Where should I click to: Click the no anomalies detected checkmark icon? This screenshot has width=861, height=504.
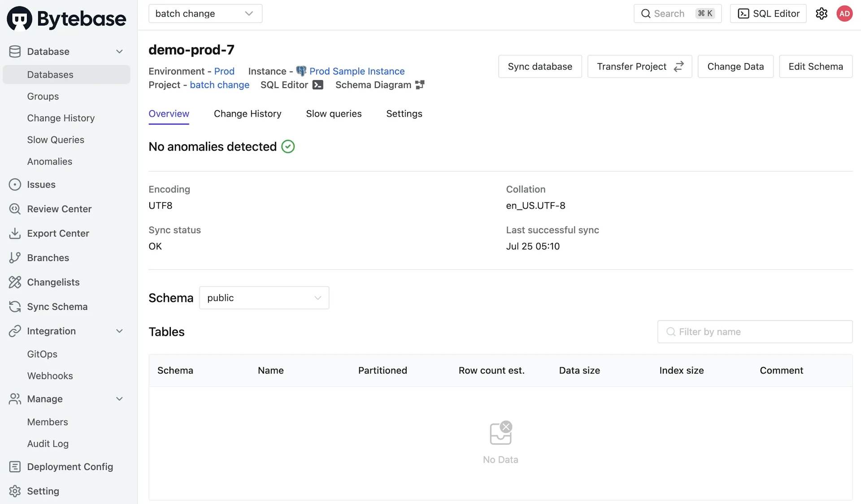click(x=287, y=146)
